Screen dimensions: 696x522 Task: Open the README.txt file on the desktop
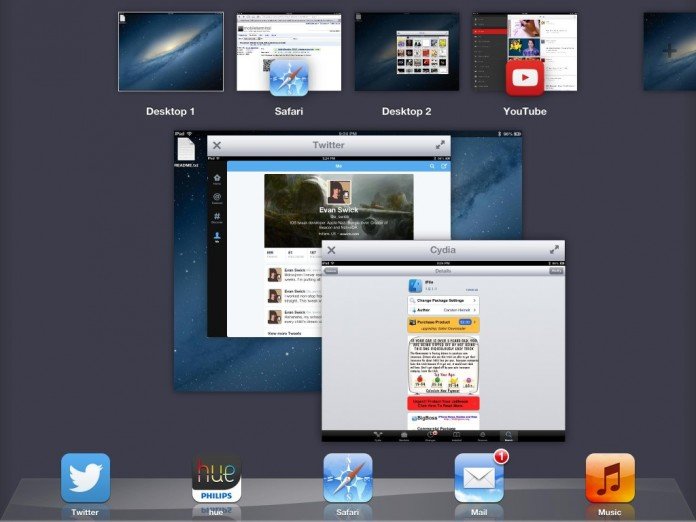click(186, 152)
